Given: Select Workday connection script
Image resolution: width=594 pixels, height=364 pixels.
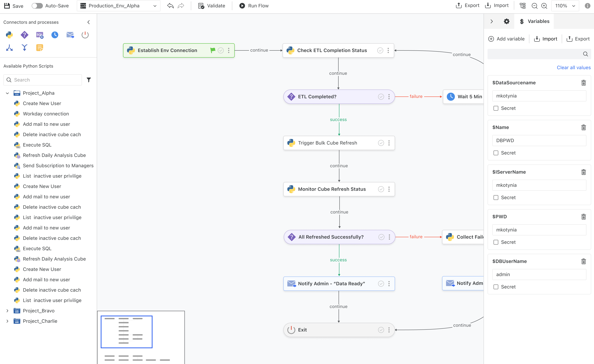Looking at the screenshot, I should coord(46,114).
